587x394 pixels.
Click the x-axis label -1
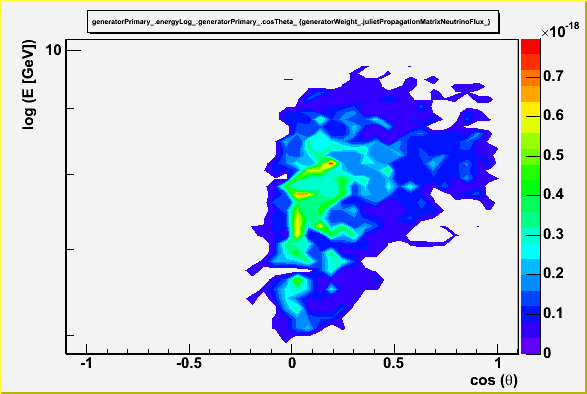pyautogui.click(x=86, y=363)
